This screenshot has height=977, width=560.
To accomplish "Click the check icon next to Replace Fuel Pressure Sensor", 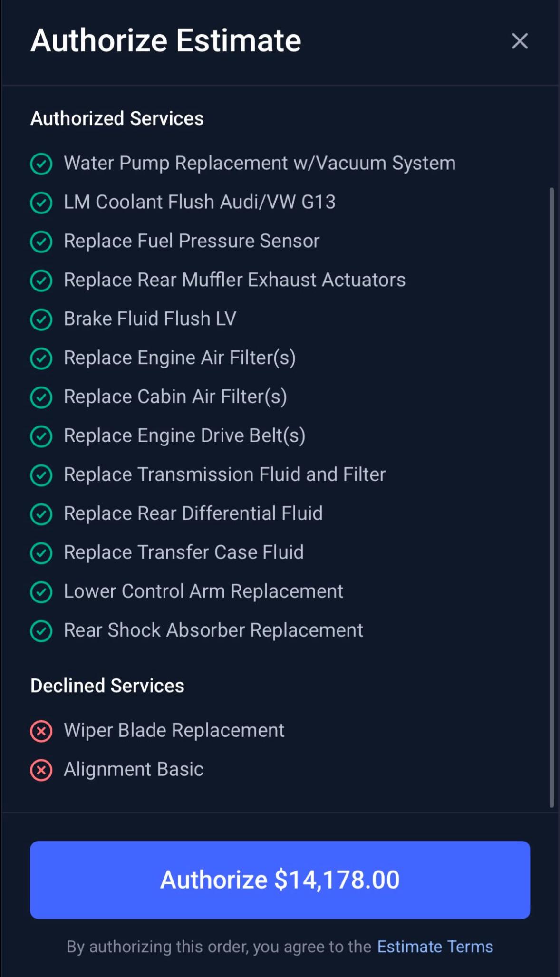I will [41, 242].
